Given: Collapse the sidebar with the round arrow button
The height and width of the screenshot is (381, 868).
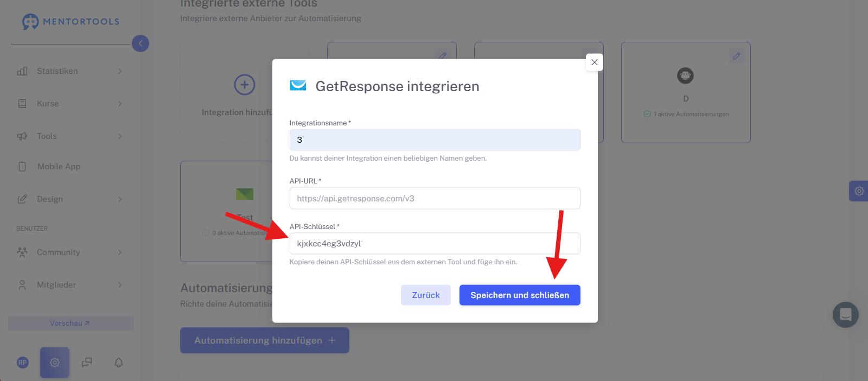Looking at the screenshot, I should [x=141, y=43].
